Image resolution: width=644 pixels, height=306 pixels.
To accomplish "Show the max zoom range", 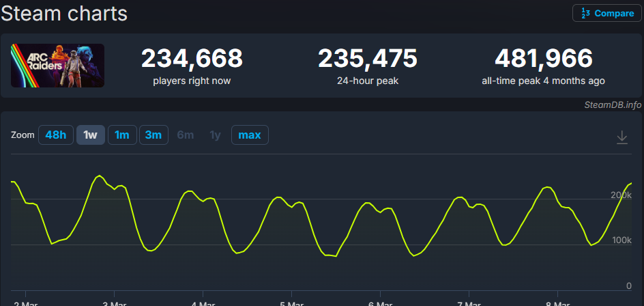I will [x=250, y=135].
